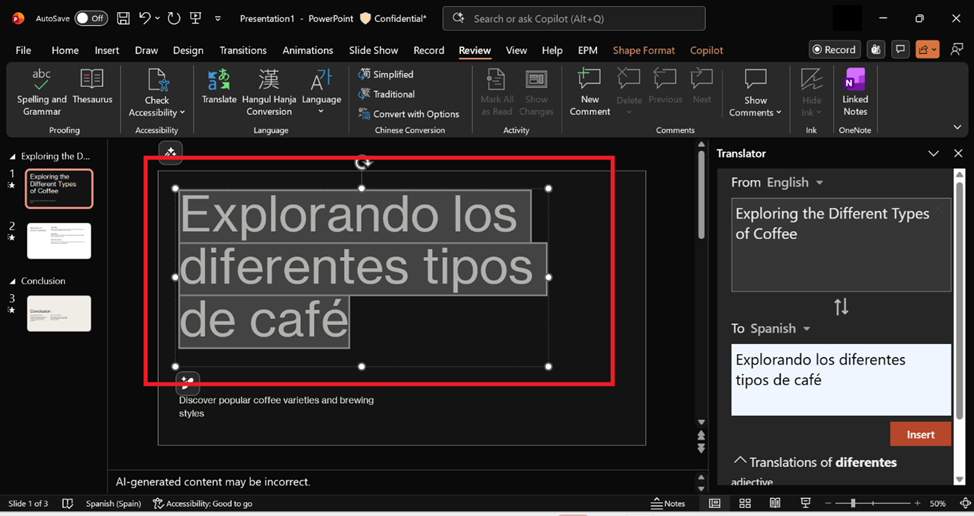Switch to Normal view in status bar
Viewport: 974px width, 516px height.
(x=715, y=504)
